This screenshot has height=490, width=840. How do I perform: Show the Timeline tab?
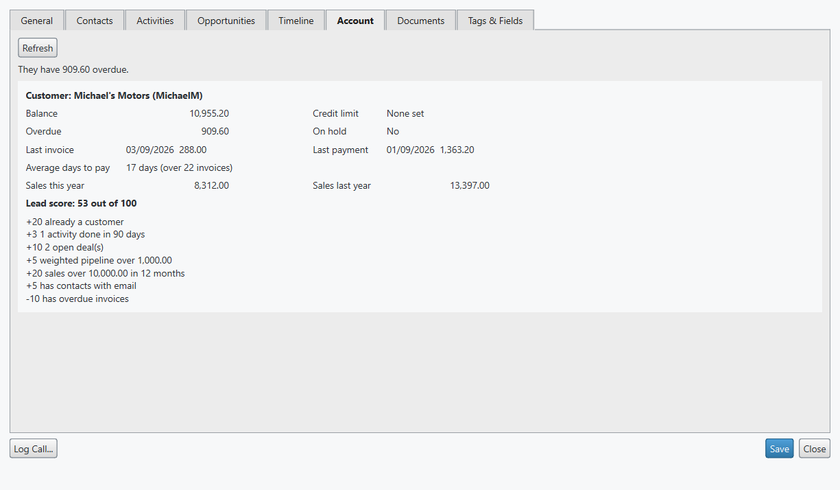pyautogui.click(x=296, y=20)
